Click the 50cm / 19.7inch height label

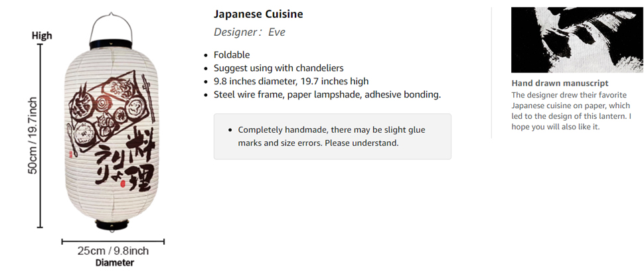tap(33, 135)
